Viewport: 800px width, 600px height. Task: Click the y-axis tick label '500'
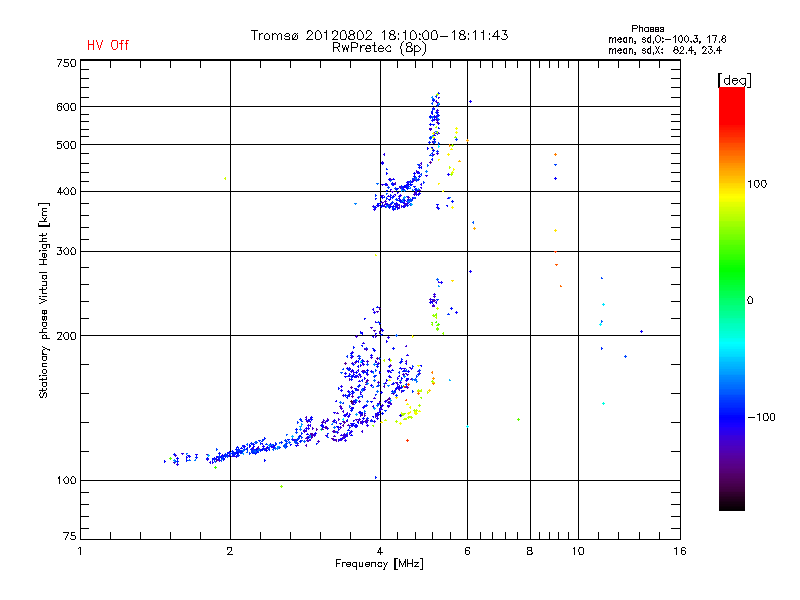tap(66, 145)
